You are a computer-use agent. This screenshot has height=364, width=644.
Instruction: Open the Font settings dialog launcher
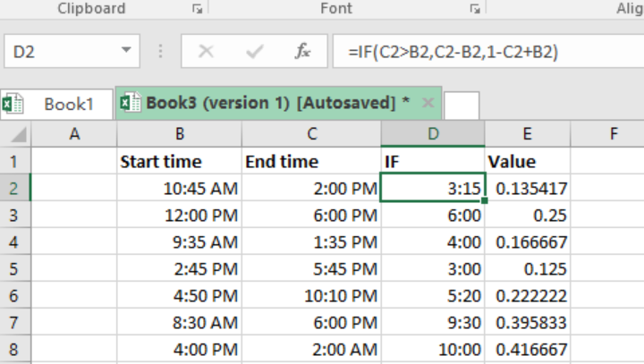(475, 9)
